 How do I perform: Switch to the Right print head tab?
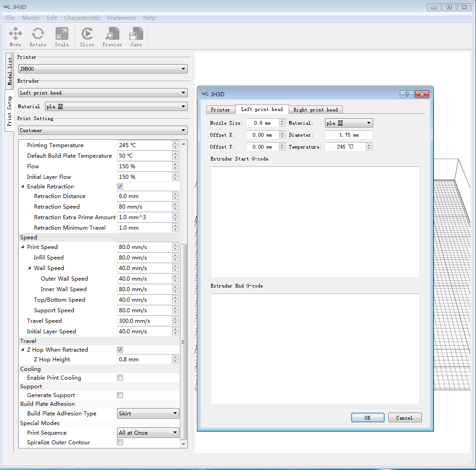tap(315, 110)
